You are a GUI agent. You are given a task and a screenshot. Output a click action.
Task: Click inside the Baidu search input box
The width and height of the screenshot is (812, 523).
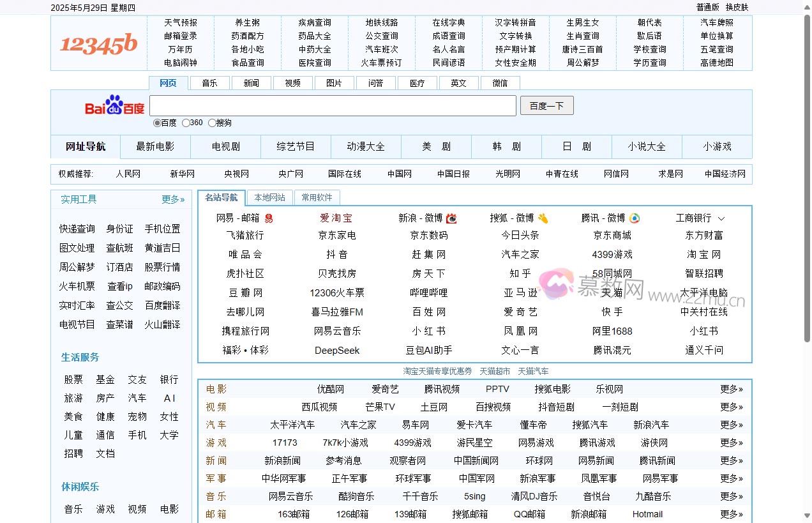(x=332, y=105)
